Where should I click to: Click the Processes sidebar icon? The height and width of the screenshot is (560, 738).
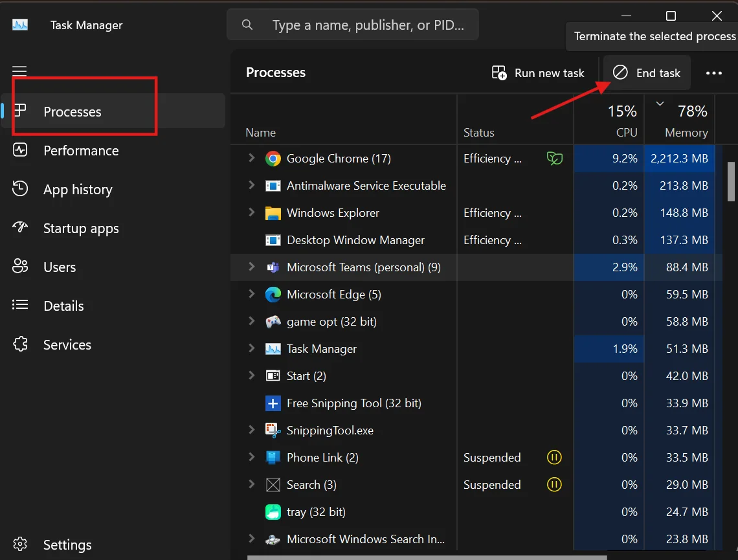point(20,111)
